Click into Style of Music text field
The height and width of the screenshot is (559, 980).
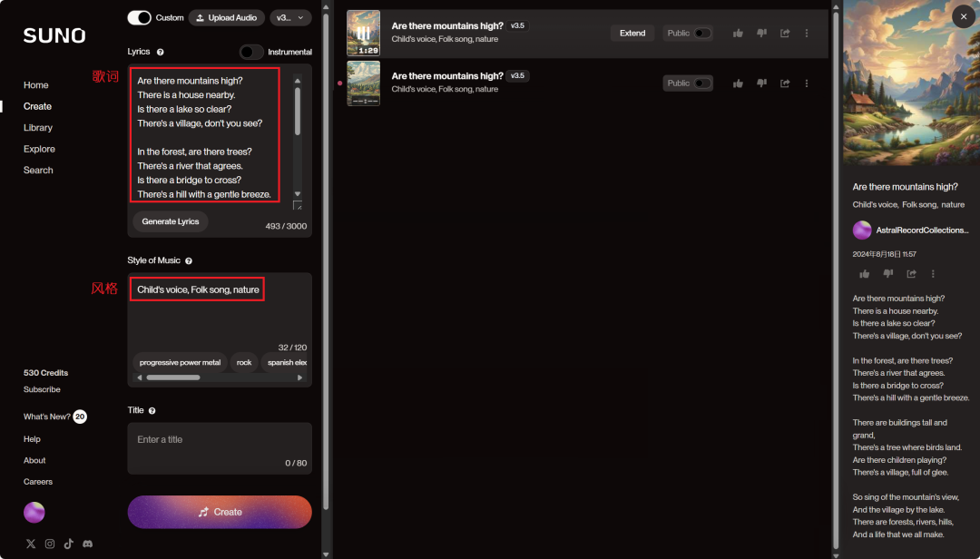[x=220, y=311]
